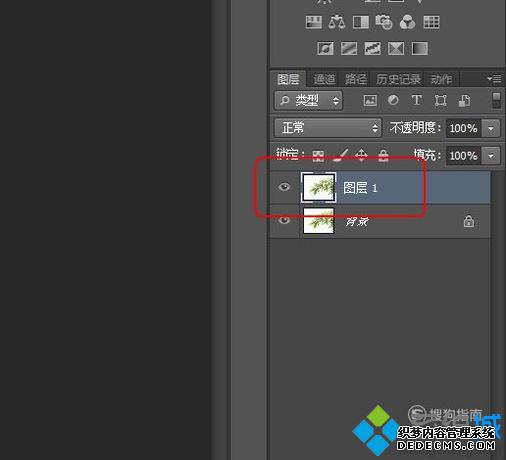Open the 正常 blend mode dropdown

coord(328,128)
